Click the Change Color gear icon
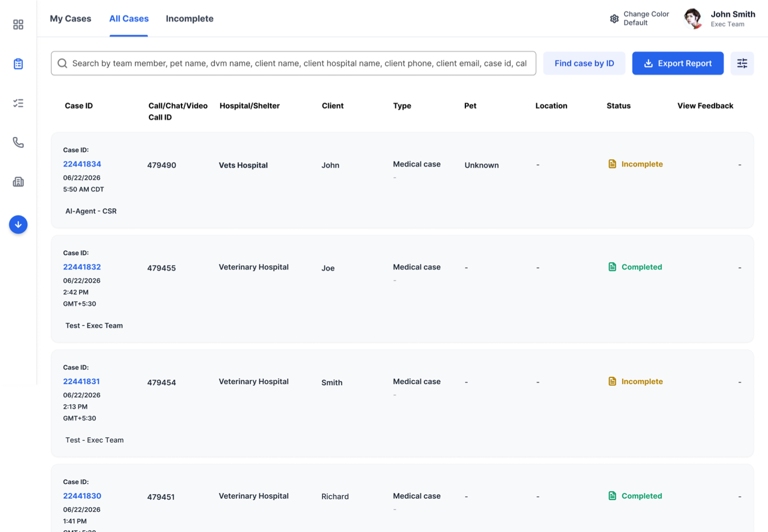Viewport: 768px width, 532px height. pyautogui.click(x=614, y=19)
